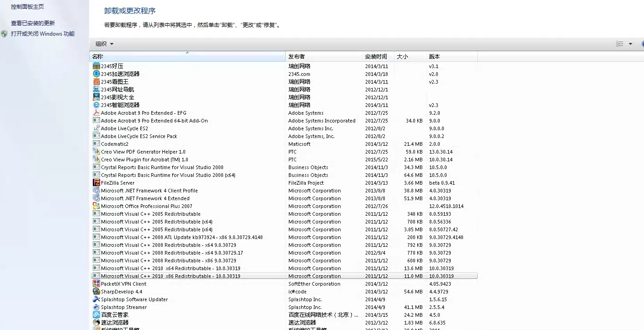Select Adobe LiveCycle ES2 Service Pack row
The height and width of the screenshot is (330, 644).
pyautogui.click(x=283, y=136)
